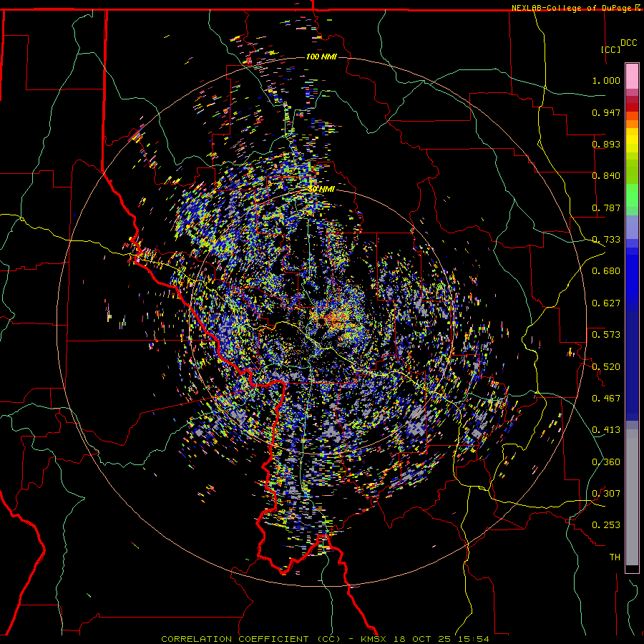
Task: Click the [CC] product label
Action: 610,49
